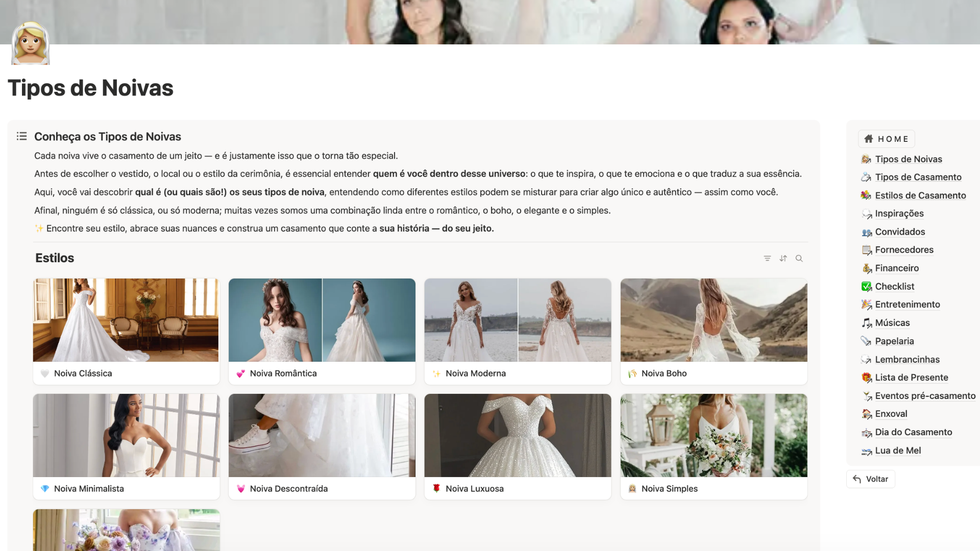Open the Noiva Boho card image

coord(714,320)
